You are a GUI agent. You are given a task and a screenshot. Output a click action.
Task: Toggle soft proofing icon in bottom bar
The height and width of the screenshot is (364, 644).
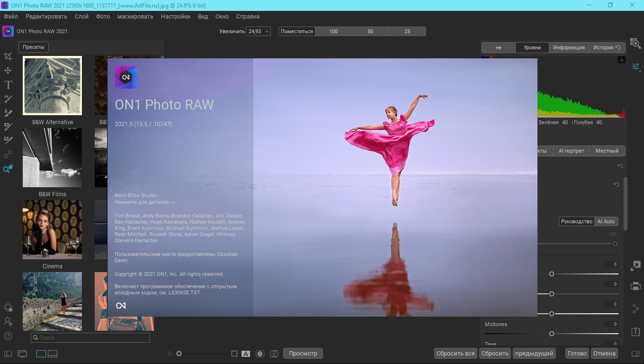[274, 354]
